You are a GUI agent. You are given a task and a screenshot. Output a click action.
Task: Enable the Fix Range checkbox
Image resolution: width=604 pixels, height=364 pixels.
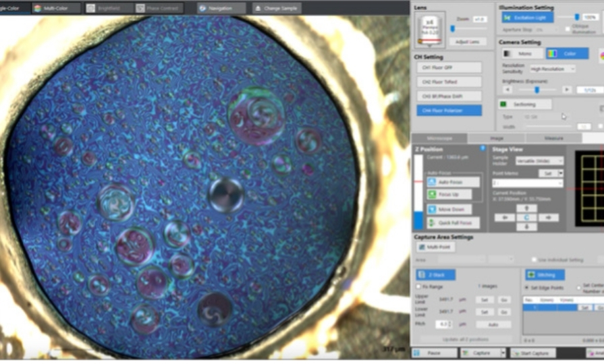tap(418, 286)
